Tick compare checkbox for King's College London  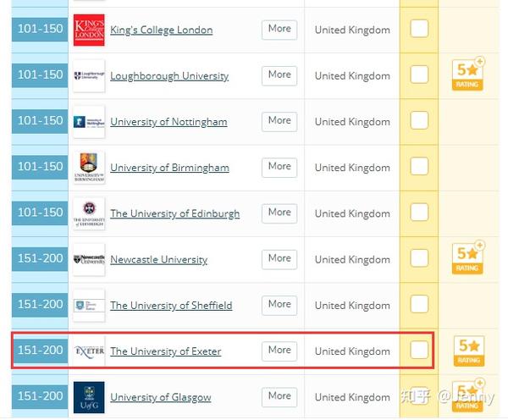point(419,29)
